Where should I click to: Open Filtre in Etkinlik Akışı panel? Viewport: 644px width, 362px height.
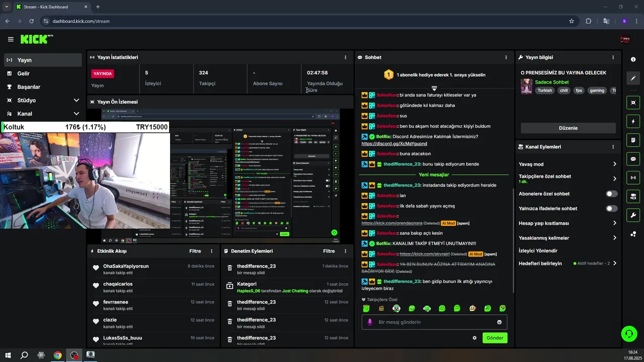(195, 251)
